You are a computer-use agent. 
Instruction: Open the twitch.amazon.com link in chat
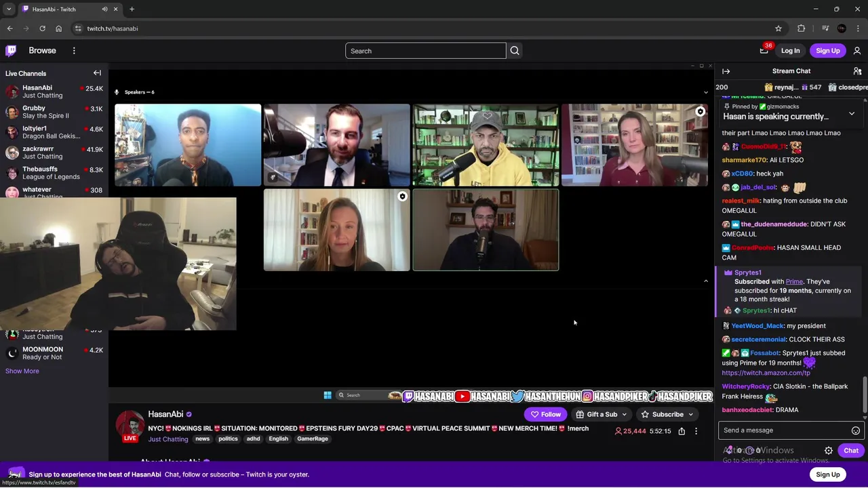[x=766, y=373]
